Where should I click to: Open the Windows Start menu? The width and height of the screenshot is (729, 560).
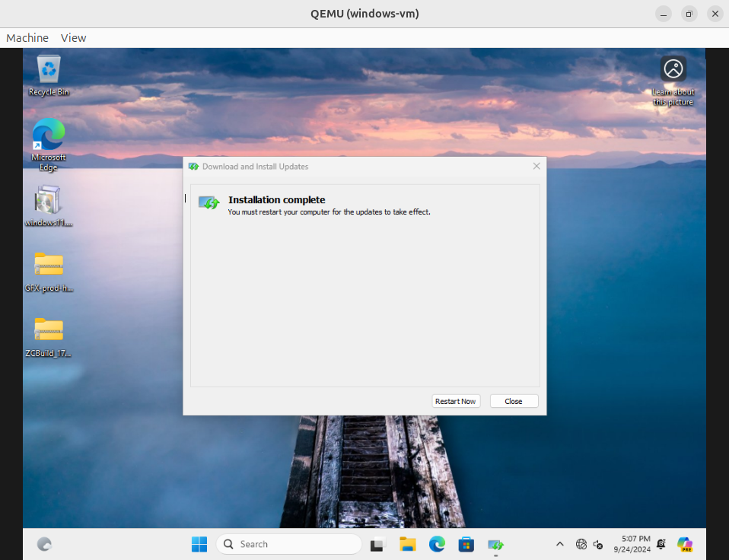199,544
